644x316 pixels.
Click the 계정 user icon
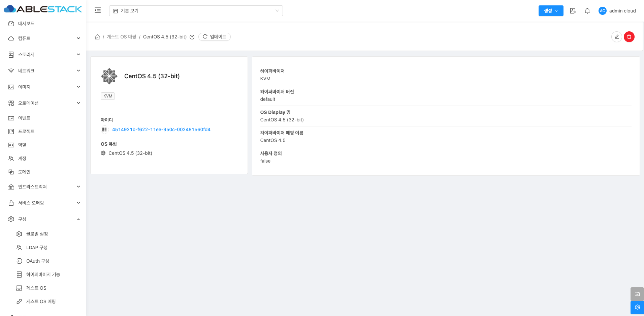[x=11, y=159]
